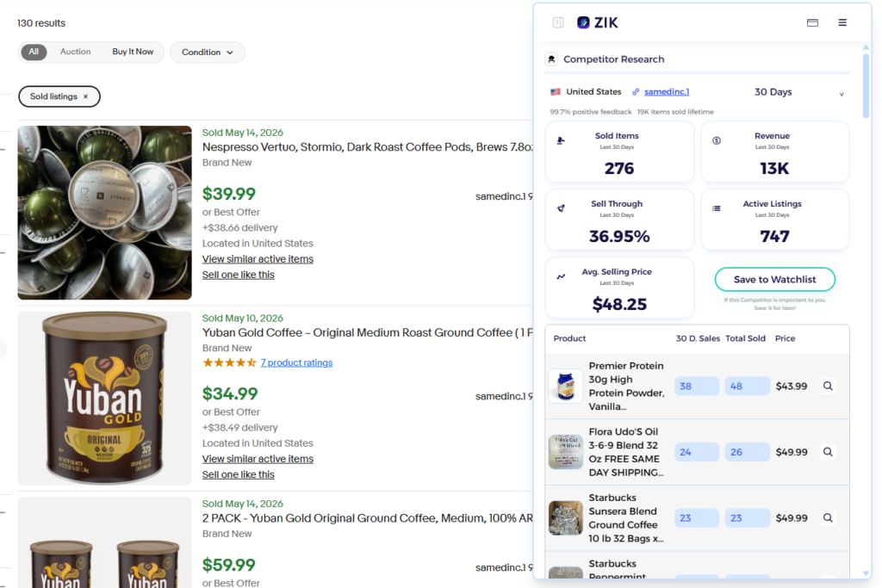
Task: Click the Sell Through icon
Action: point(561,208)
